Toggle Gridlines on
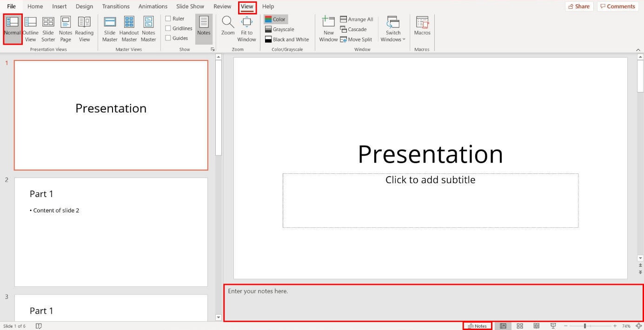This screenshot has width=644, height=330. pyautogui.click(x=168, y=28)
